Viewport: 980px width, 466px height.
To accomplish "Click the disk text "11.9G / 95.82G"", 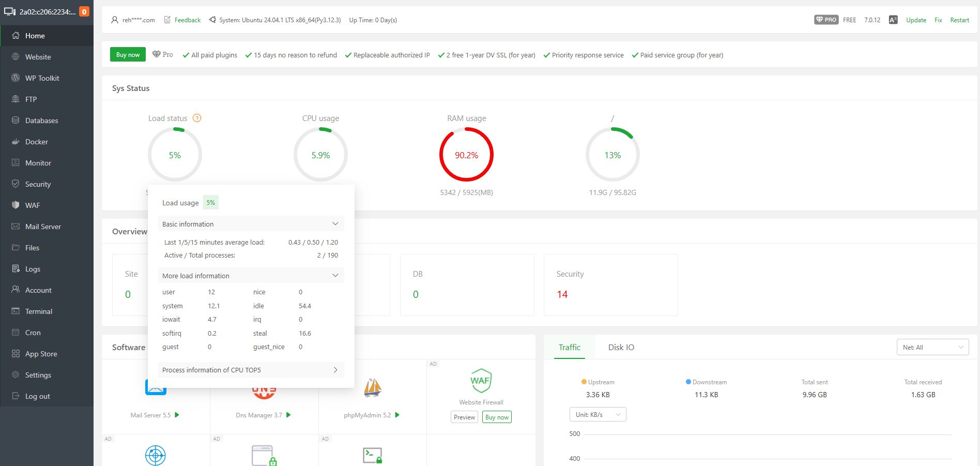I will tap(612, 192).
